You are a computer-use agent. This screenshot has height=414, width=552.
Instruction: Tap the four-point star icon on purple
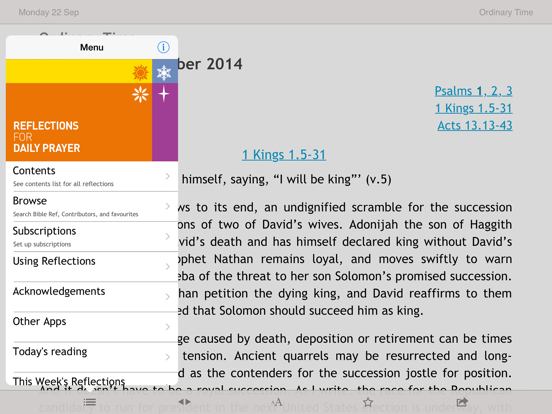click(164, 94)
